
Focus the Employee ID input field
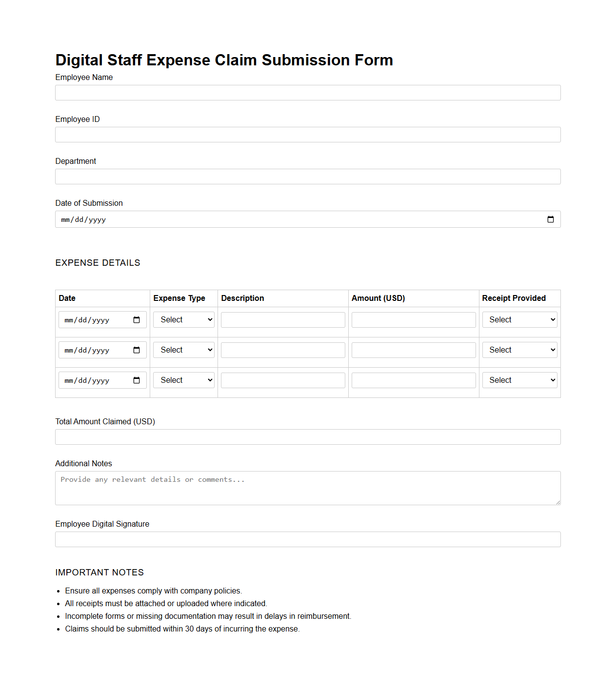click(308, 135)
